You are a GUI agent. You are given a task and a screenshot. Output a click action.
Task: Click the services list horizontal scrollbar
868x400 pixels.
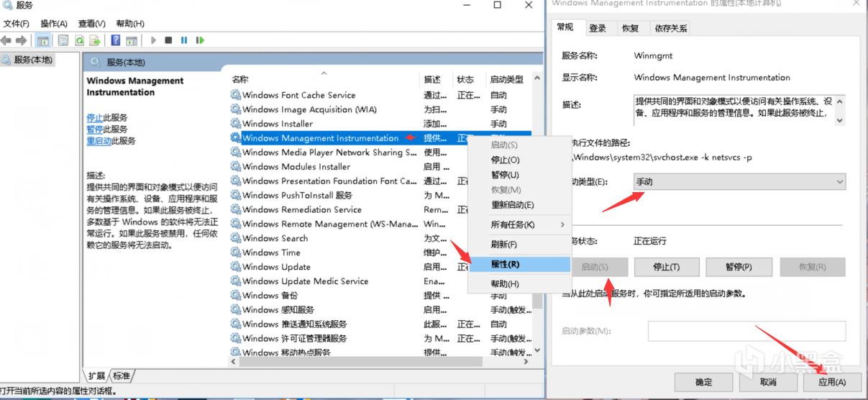(380, 362)
